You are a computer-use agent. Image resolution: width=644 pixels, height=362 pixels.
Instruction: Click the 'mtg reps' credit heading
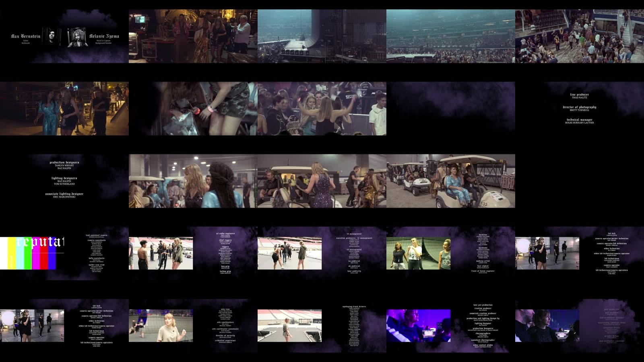pyautogui.click(x=225, y=309)
